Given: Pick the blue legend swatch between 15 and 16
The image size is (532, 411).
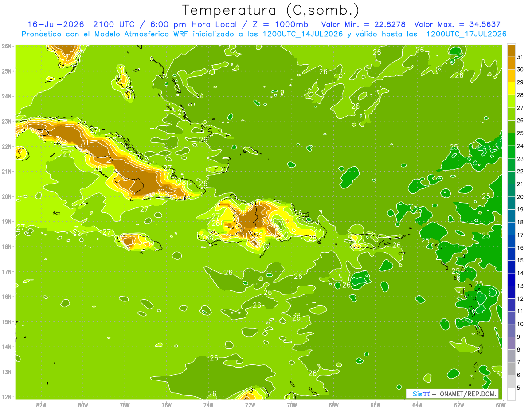Looking at the screenshot, I should pyautogui.click(x=511, y=254).
